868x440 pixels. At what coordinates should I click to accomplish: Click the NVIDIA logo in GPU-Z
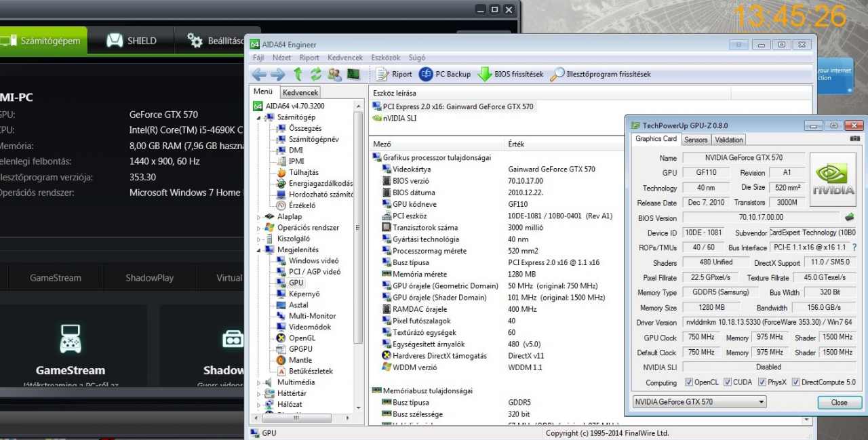(x=833, y=179)
